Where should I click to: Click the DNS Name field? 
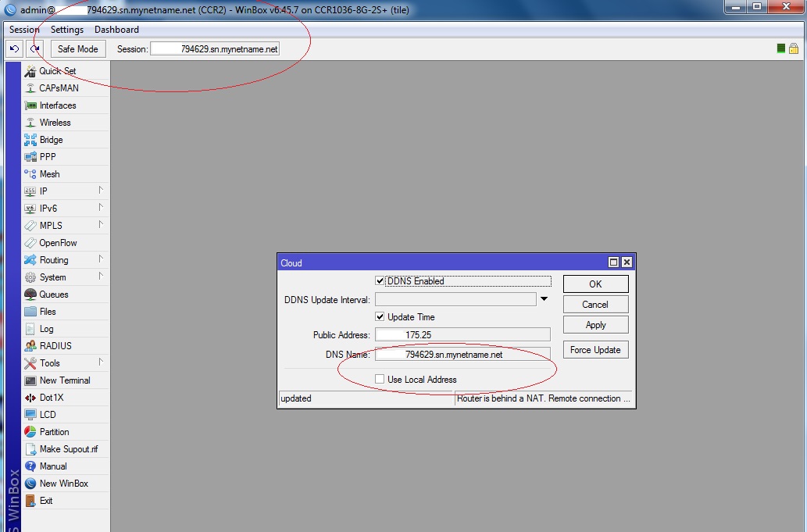pos(462,355)
